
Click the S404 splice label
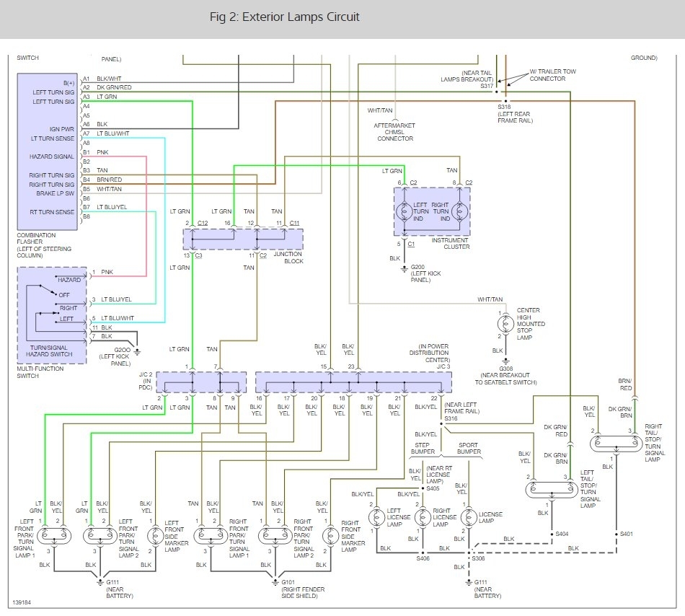562,534
